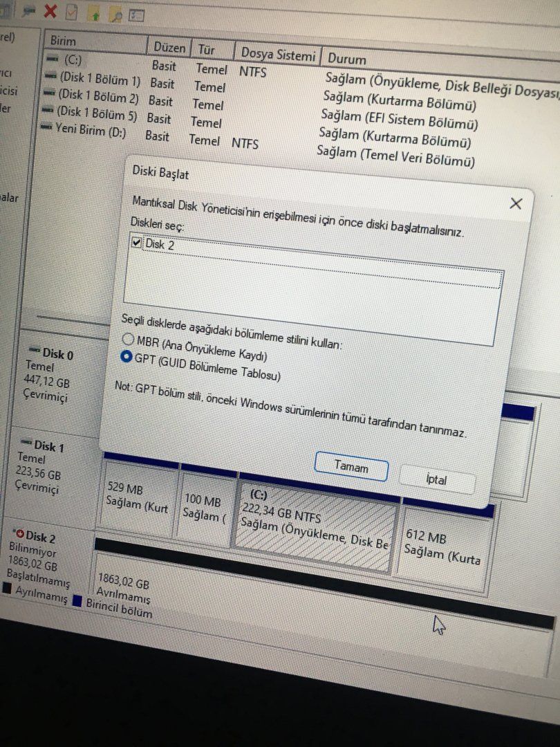The image size is (560, 747).
Task: Click the folder with magnifier toolbar icon
Action: 115,16
